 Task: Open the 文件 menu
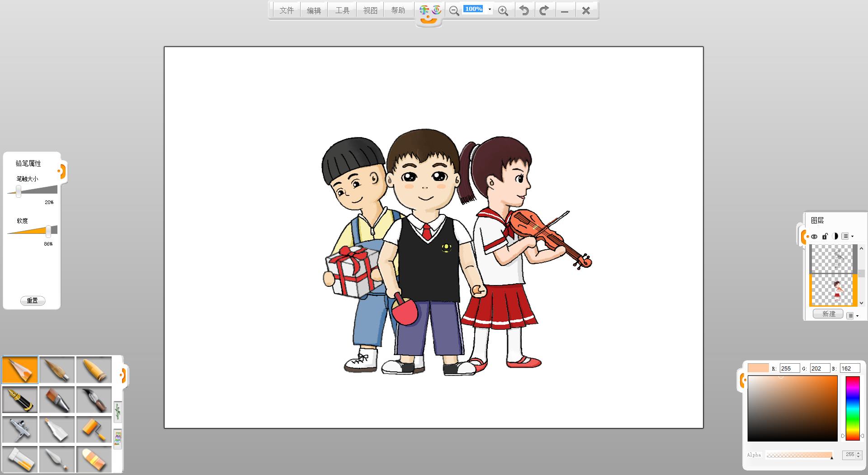(x=287, y=10)
